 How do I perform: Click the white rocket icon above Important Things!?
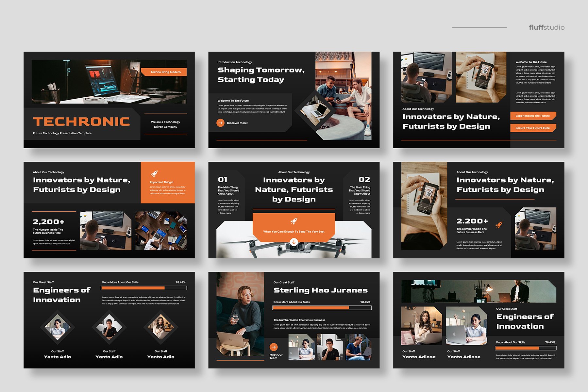(154, 173)
